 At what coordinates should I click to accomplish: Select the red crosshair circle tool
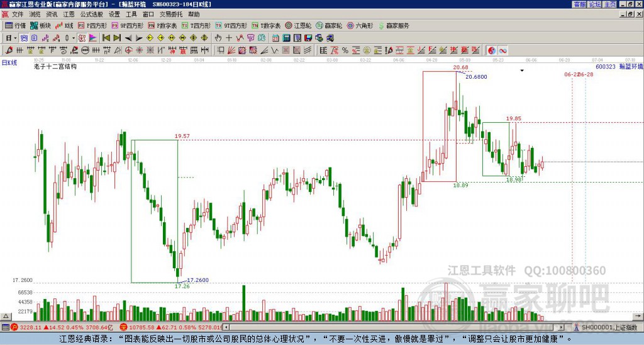click(x=128, y=50)
